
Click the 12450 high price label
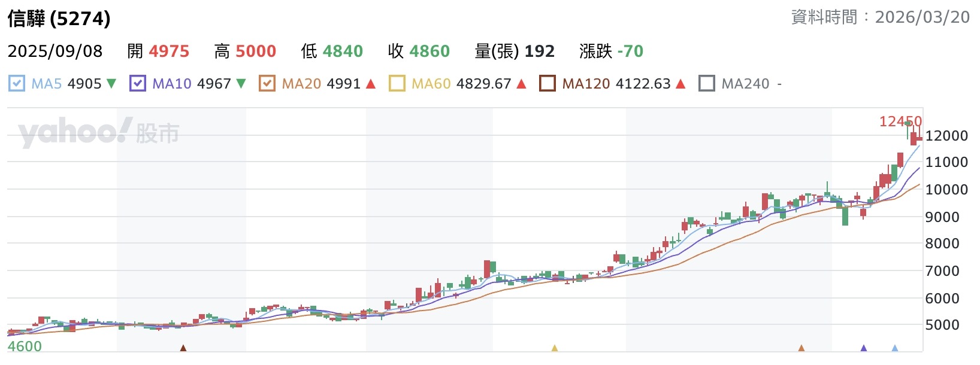coord(900,121)
